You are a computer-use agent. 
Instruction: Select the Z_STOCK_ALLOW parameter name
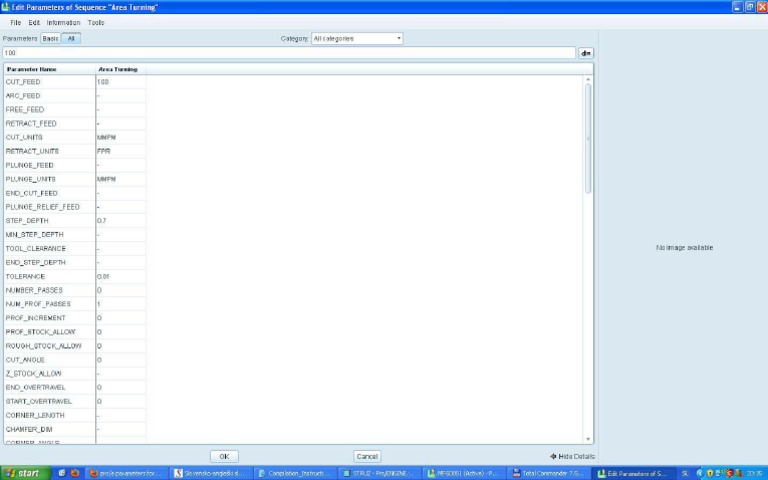click(x=33, y=373)
